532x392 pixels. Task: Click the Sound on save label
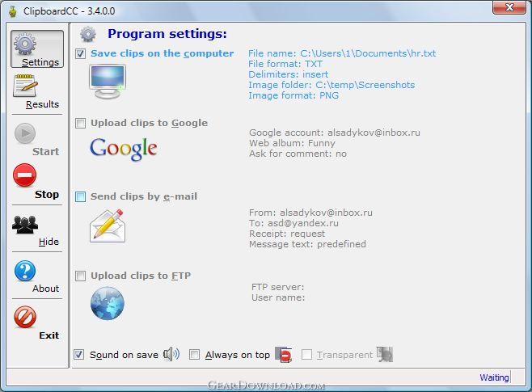124,355
